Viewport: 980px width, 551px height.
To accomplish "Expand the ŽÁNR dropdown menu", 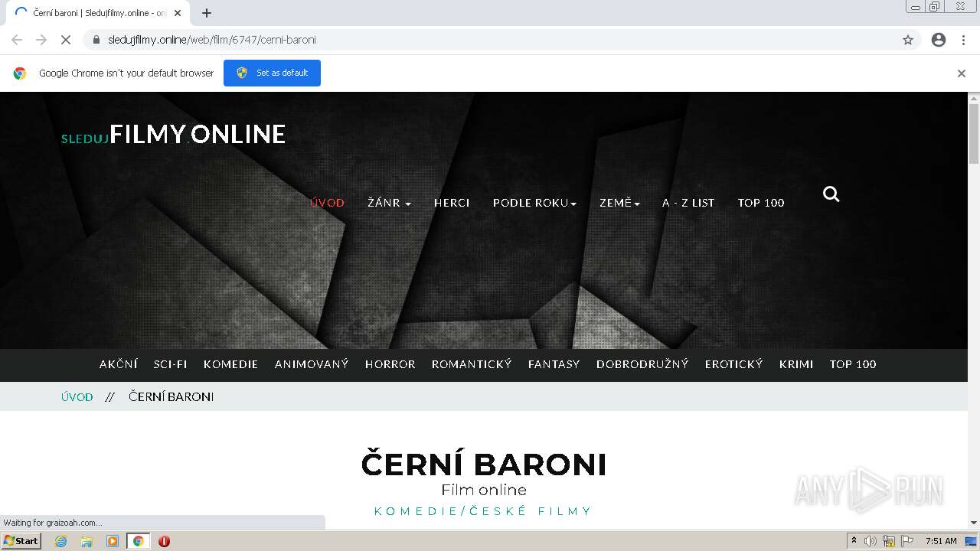I will click(x=389, y=203).
